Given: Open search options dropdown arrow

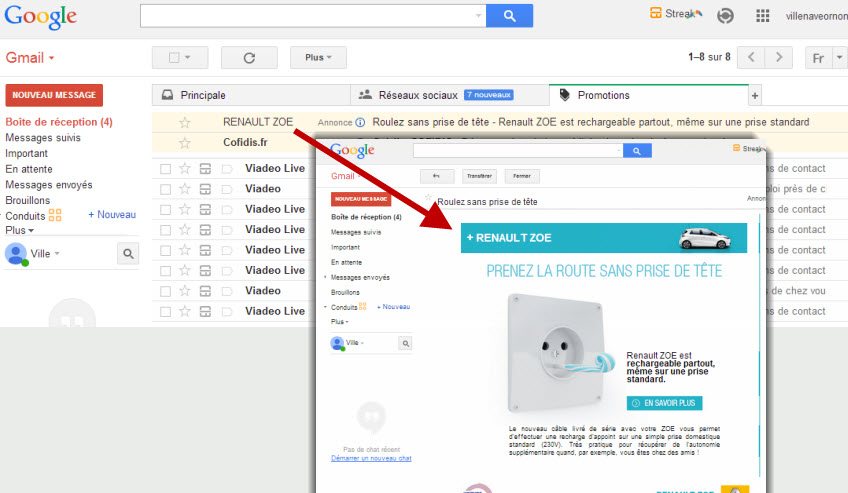Looking at the screenshot, I should pyautogui.click(x=478, y=16).
